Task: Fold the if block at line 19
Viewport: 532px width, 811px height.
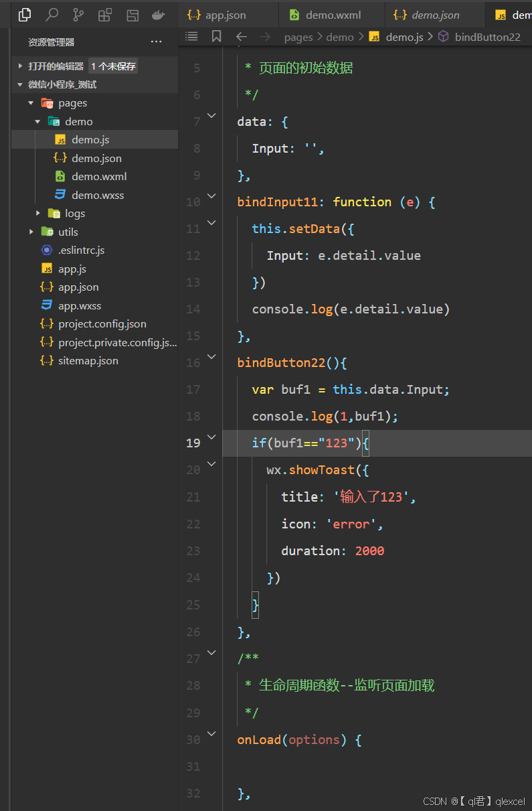Action: 211,437
